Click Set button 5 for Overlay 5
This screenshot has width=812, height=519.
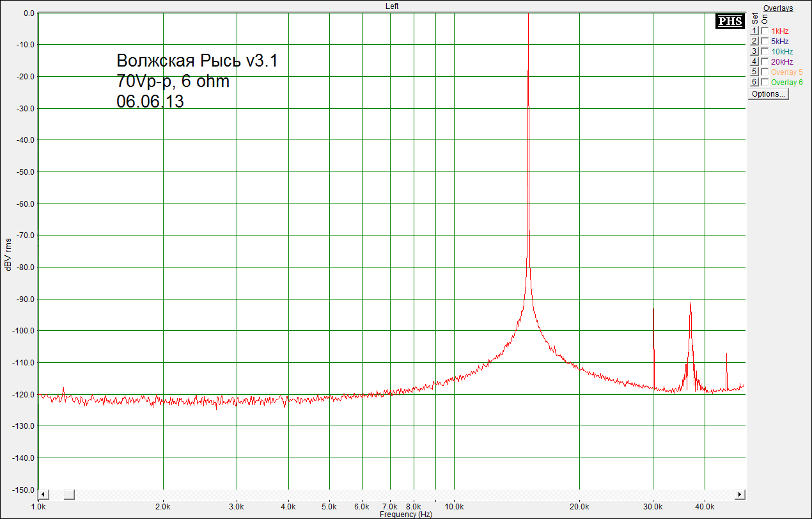tap(754, 72)
